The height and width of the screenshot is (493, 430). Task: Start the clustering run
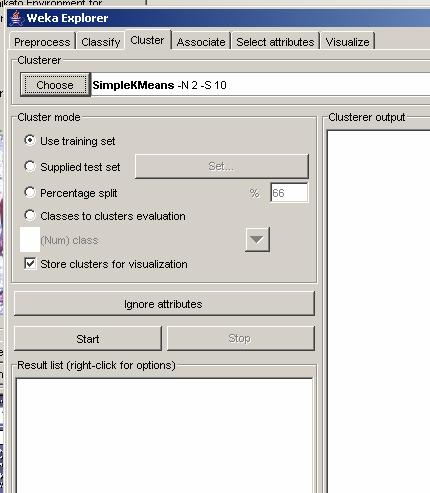88,339
